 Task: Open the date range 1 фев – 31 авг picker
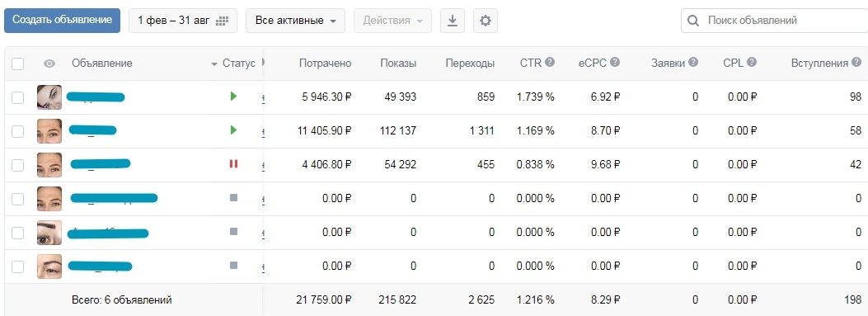(x=183, y=21)
